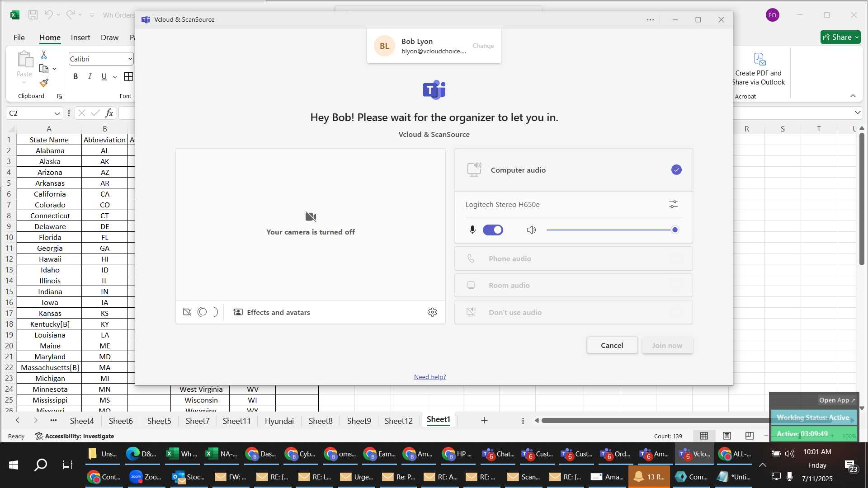Mute the microphone toggle
Image resolution: width=868 pixels, height=488 pixels.
click(x=493, y=230)
